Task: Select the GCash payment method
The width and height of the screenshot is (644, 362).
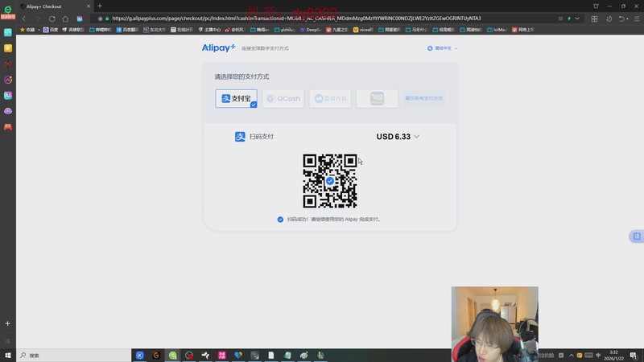Action: [283, 98]
